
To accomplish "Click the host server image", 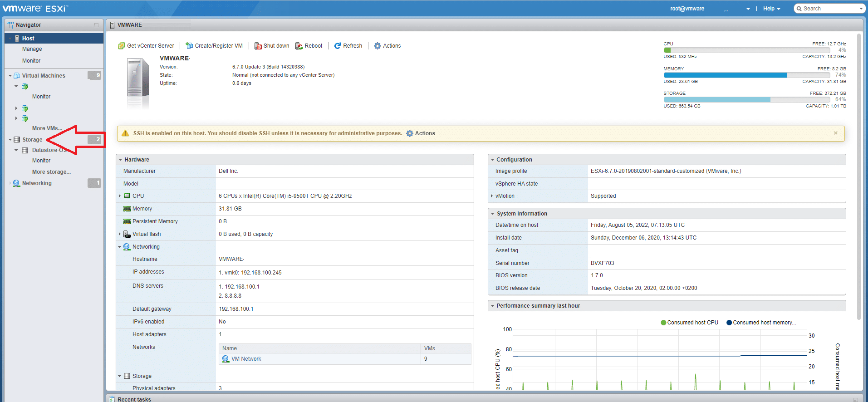I will point(137,83).
